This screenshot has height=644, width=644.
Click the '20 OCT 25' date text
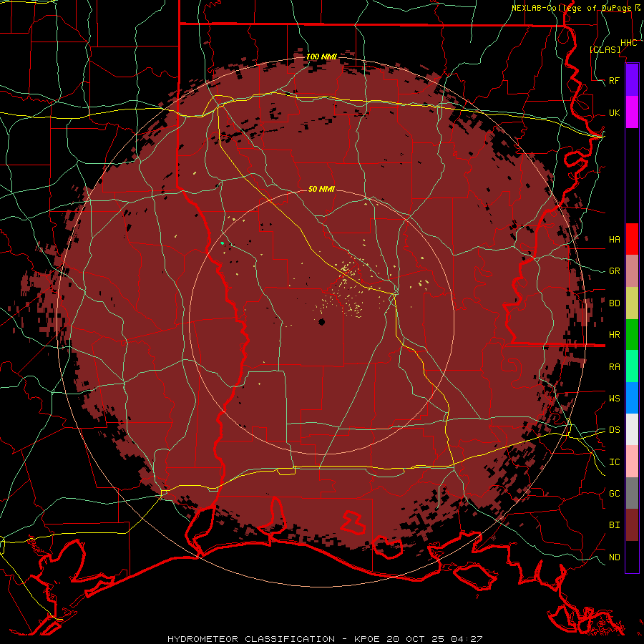click(x=415, y=639)
